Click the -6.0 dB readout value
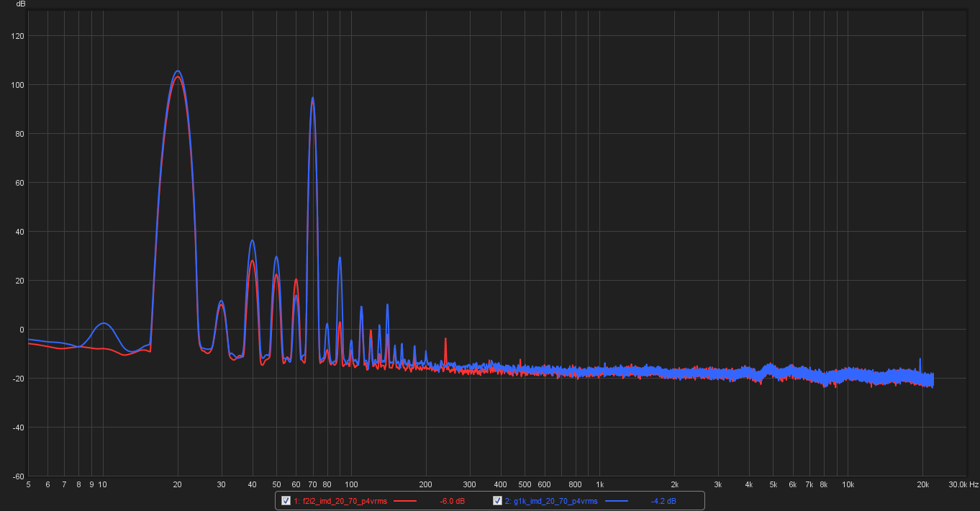 pyautogui.click(x=452, y=501)
